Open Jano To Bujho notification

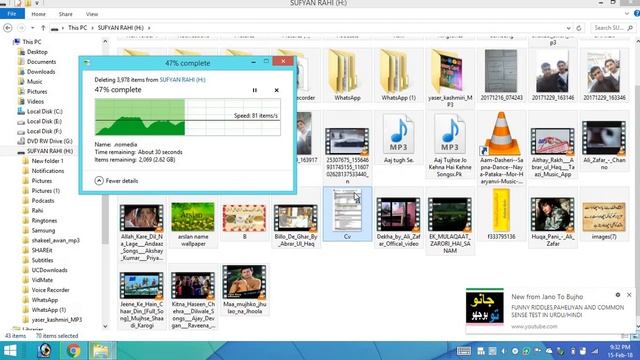(550, 311)
